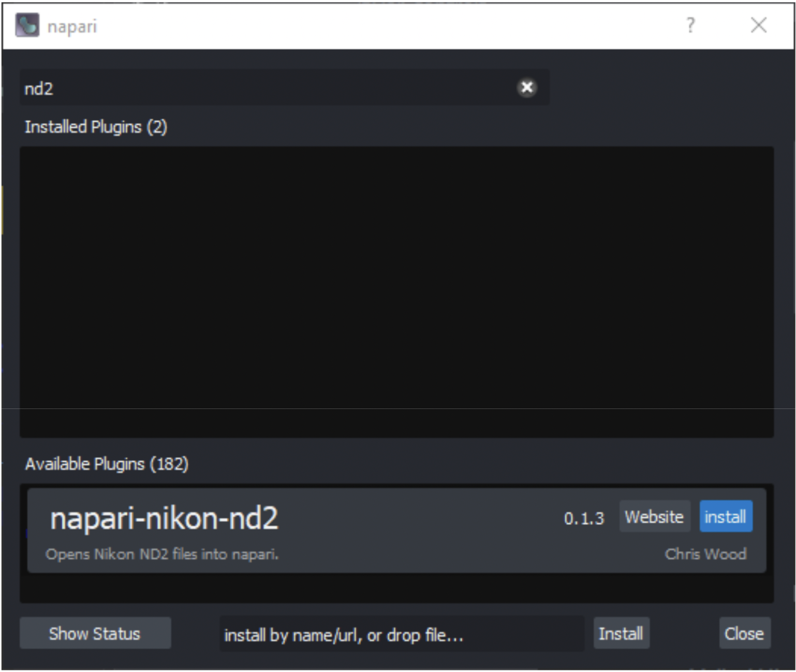796x672 pixels.
Task: Open the napari-nikon-nd2 Website
Action: pos(654,516)
